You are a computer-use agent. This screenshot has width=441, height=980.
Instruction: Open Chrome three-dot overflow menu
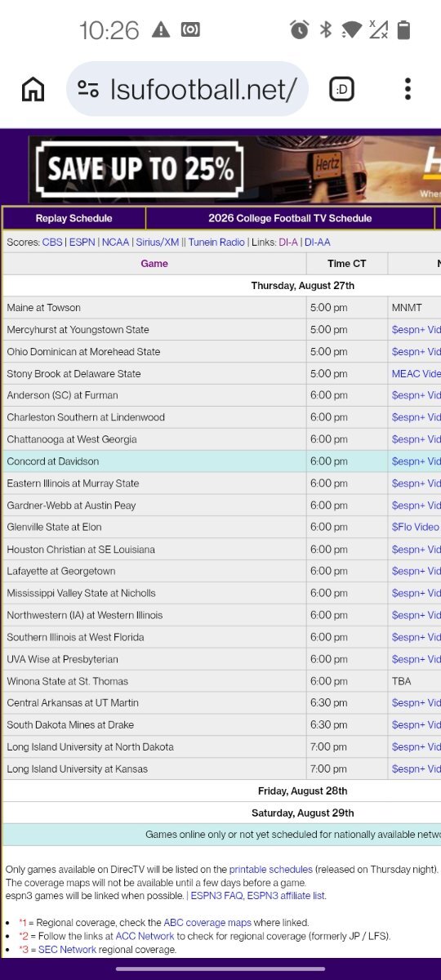tap(408, 89)
